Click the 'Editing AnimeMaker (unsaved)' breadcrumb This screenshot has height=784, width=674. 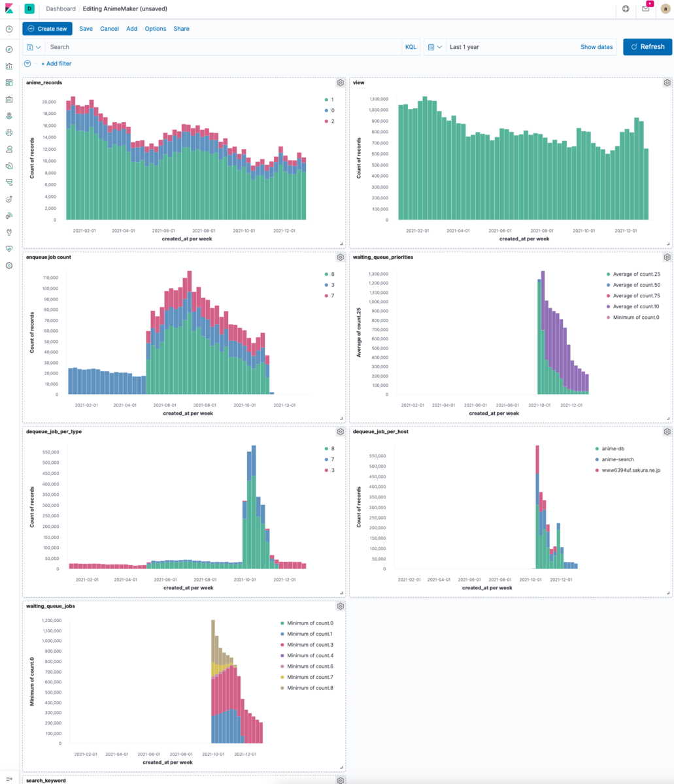click(x=124, y=8)
